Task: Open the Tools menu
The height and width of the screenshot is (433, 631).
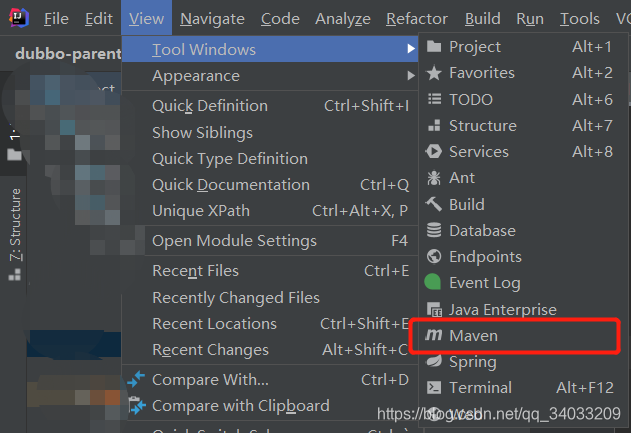Action: tap(579, 19)
